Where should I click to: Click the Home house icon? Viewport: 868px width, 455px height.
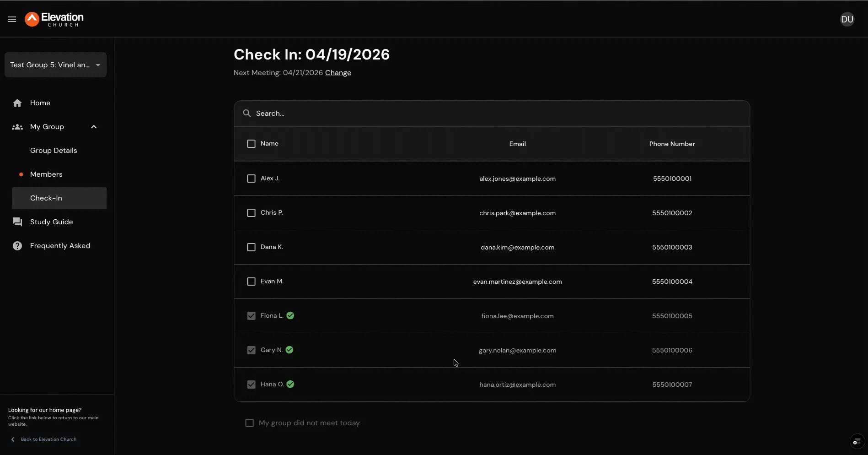click(x=17, y=103)
